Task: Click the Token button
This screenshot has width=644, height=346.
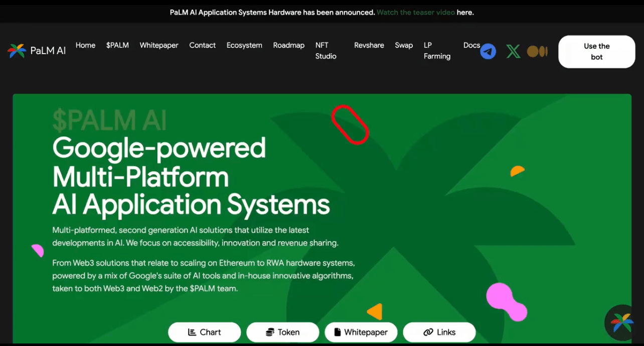Action: [283, 332]
